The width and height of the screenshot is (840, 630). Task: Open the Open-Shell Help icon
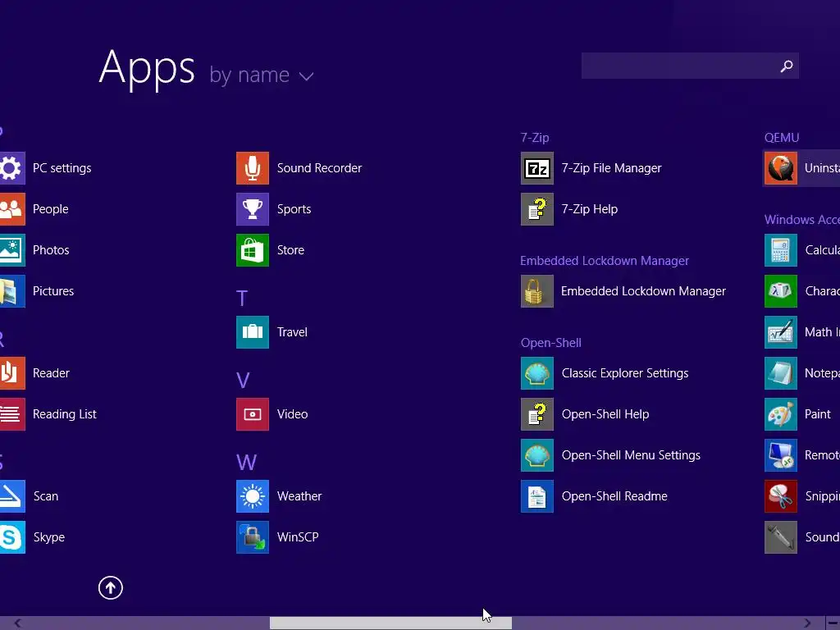coord(536,414)
